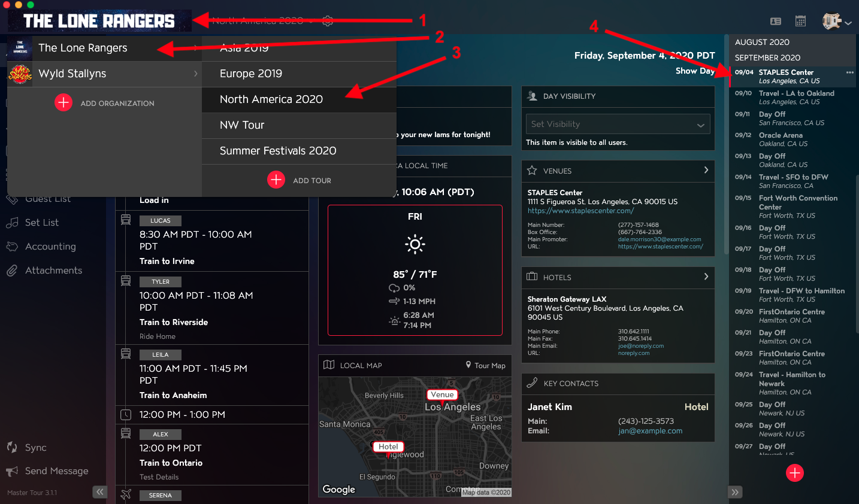Click jan@example.com contact email

[650, 431]
